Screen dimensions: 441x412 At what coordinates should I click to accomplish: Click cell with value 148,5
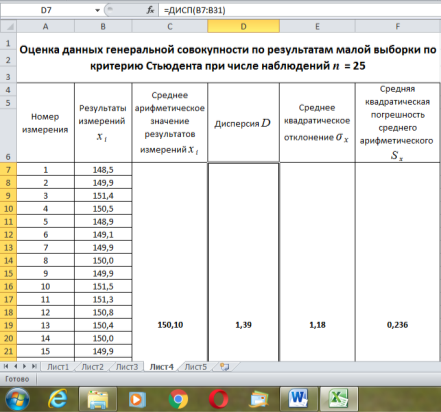pyautogui.click(x=103, y=170)
